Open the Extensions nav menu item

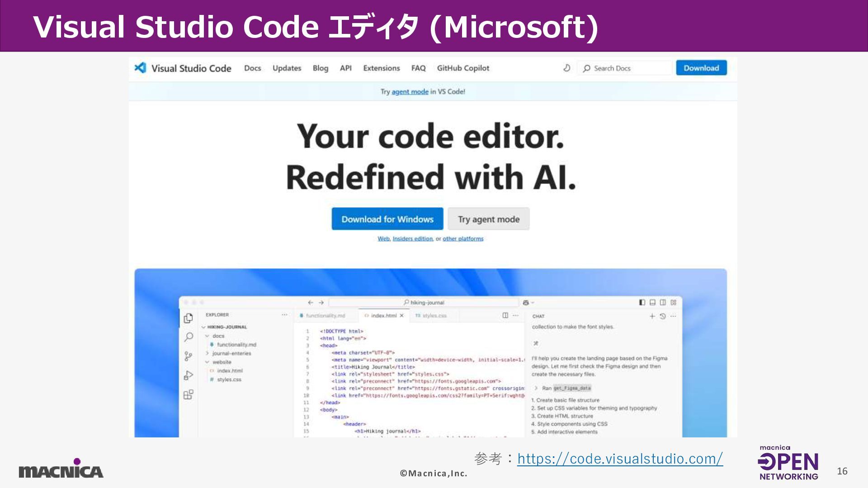tap(381, 68)
